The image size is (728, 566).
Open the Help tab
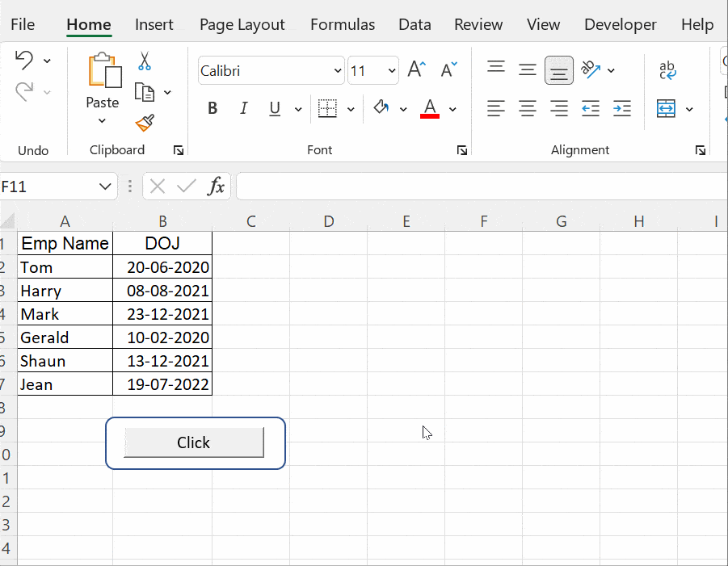tap(697, 24)
